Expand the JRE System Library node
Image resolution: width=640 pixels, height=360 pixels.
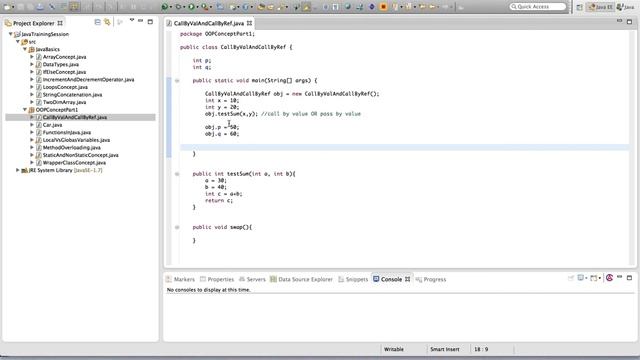click(x=18, y=170)
